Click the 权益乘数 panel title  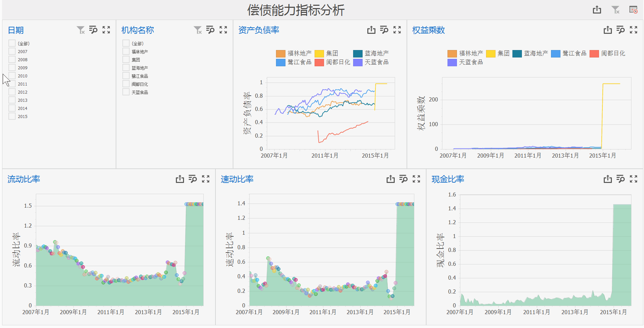pyautogui.click(x=428, y=30)
